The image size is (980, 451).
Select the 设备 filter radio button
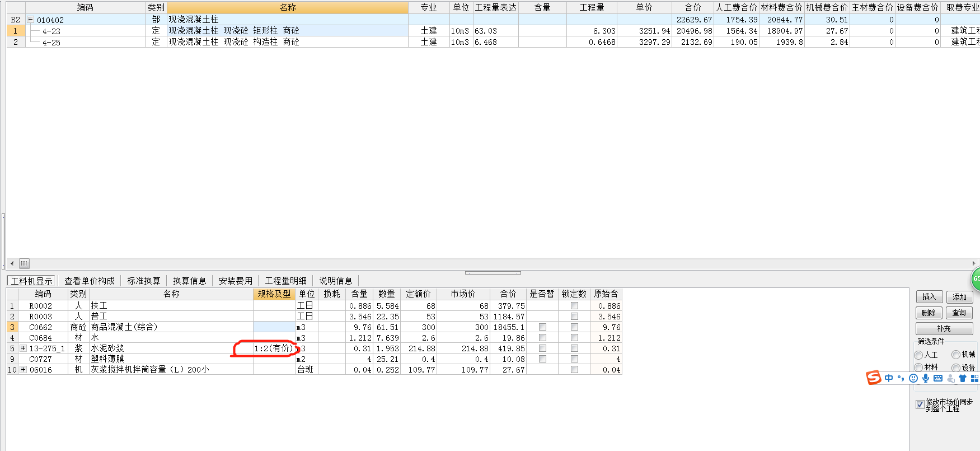[x=956, y=368]
